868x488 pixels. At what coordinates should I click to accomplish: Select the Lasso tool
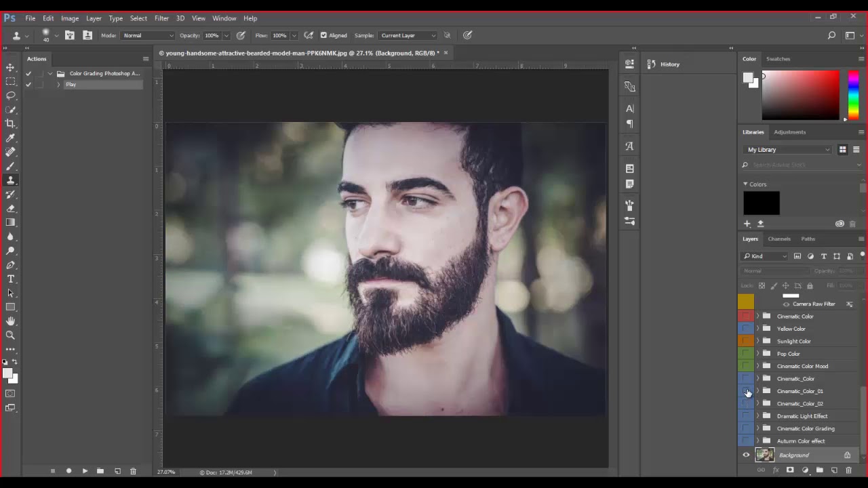(11, 96)
